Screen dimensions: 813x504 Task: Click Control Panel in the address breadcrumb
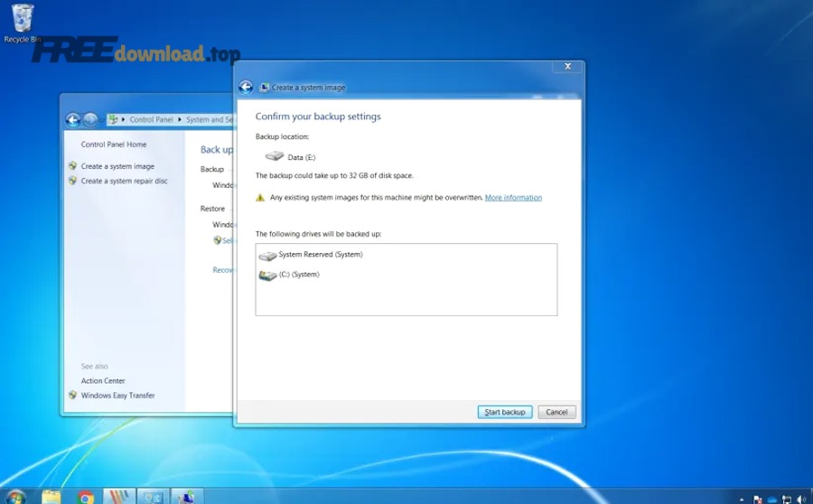click(151, 119)
